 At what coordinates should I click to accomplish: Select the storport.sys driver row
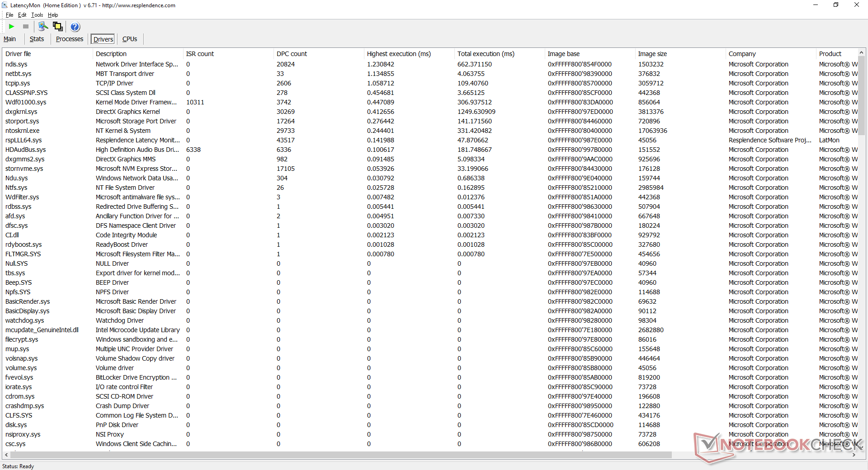(x=429, y=121)
